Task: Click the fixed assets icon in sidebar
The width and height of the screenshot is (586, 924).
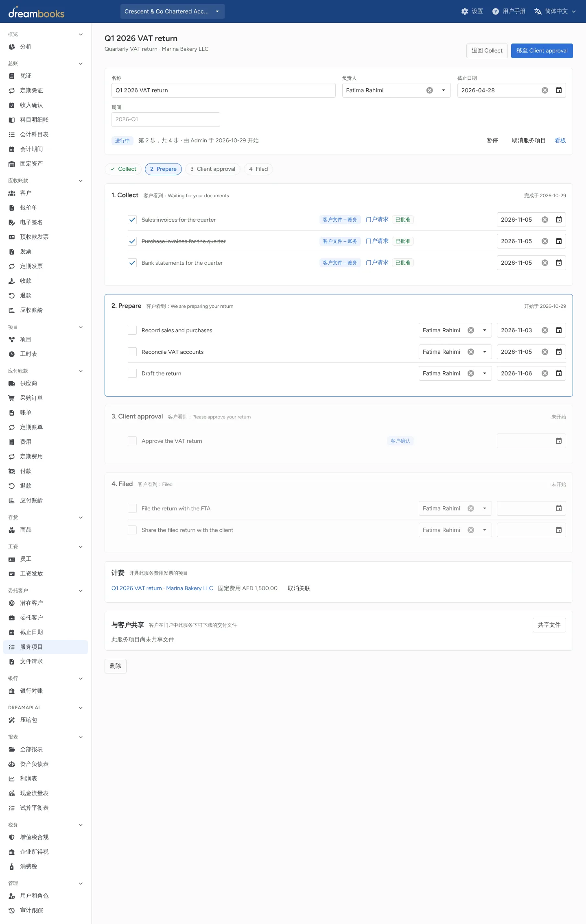Action: [x=12, y=164]
